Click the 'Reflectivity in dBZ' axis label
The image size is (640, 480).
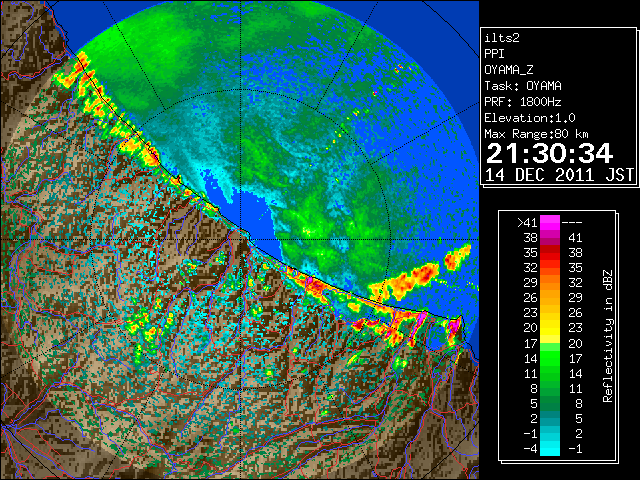click(608, 336)
